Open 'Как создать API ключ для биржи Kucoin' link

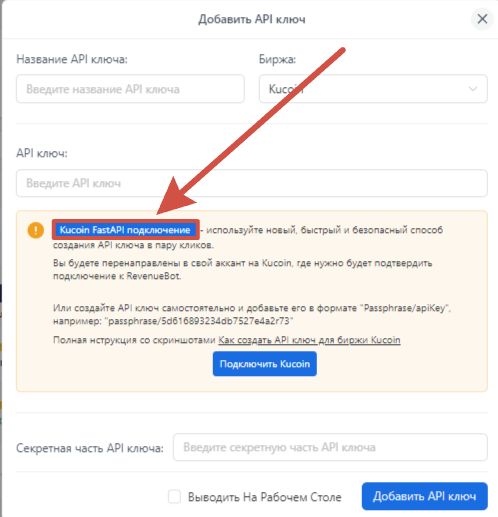[x=309, y=340]
